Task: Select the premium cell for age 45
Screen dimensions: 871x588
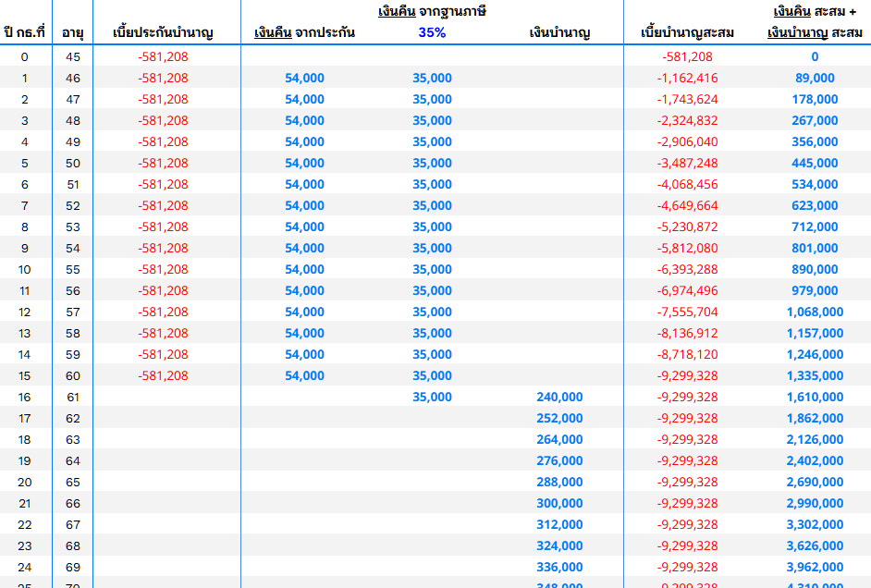Action: tap(163, 56)
